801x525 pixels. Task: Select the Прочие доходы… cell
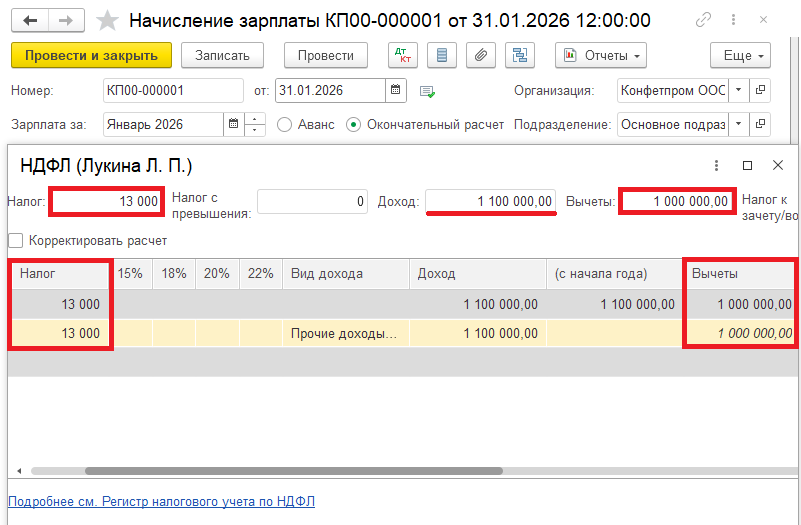click(x=346, y=333)
